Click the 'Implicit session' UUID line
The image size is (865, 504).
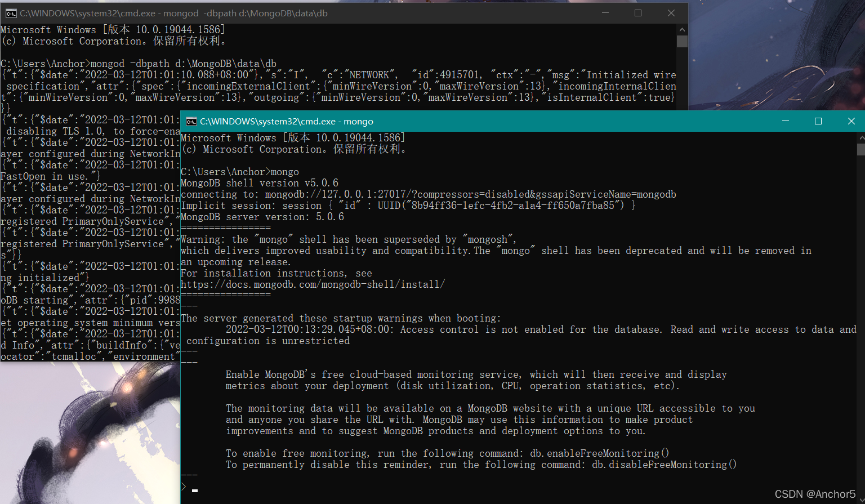(408, 206)
